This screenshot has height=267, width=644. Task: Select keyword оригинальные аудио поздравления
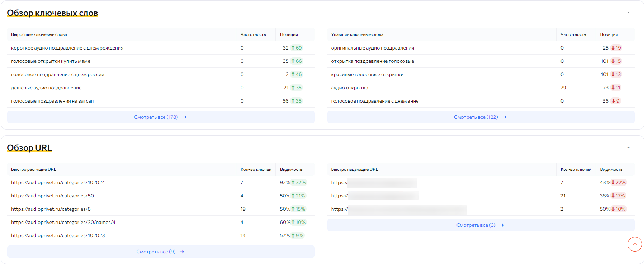tap(373, 48)
